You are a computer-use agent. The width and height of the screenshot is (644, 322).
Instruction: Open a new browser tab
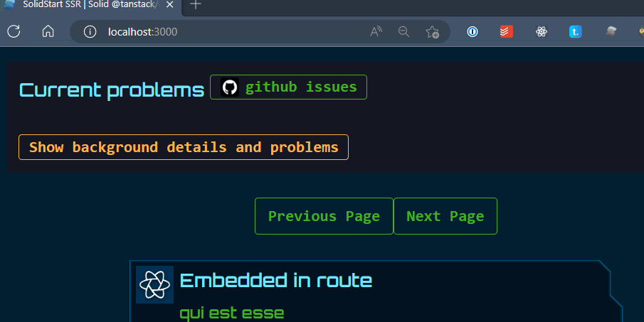tap(196, 5)
